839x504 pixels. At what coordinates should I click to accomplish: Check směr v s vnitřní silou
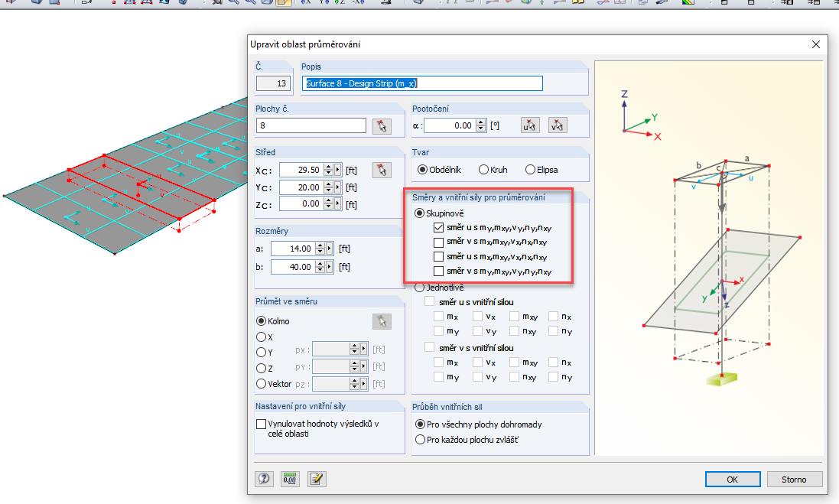click(x=429, y=347)
